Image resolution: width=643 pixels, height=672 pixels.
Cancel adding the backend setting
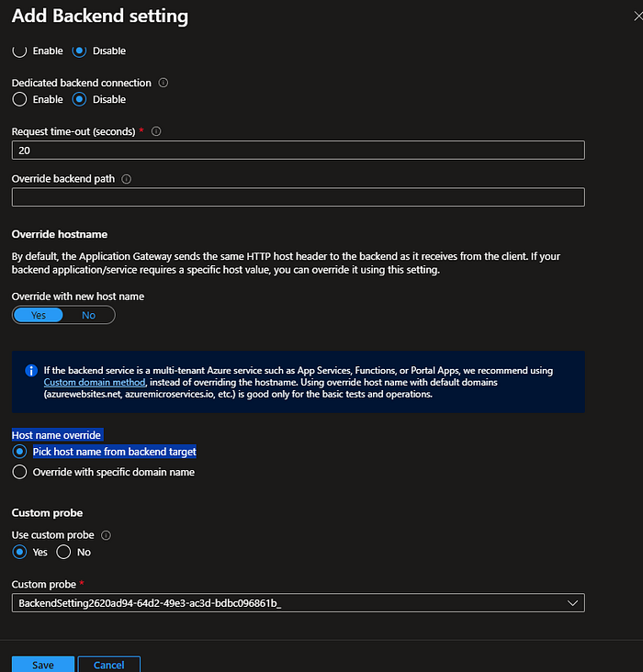point(109,665)
